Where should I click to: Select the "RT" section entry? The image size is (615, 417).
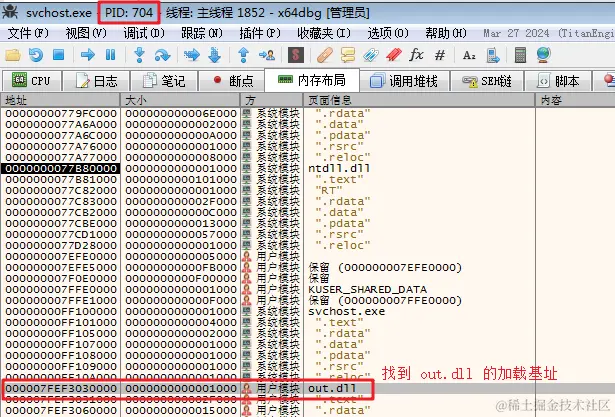click(x=329, y=190)
